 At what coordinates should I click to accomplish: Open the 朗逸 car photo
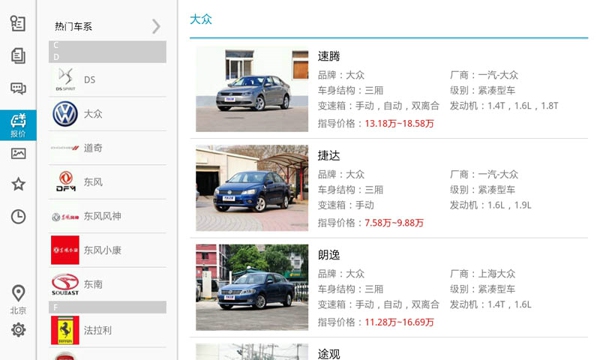point(252,287)
